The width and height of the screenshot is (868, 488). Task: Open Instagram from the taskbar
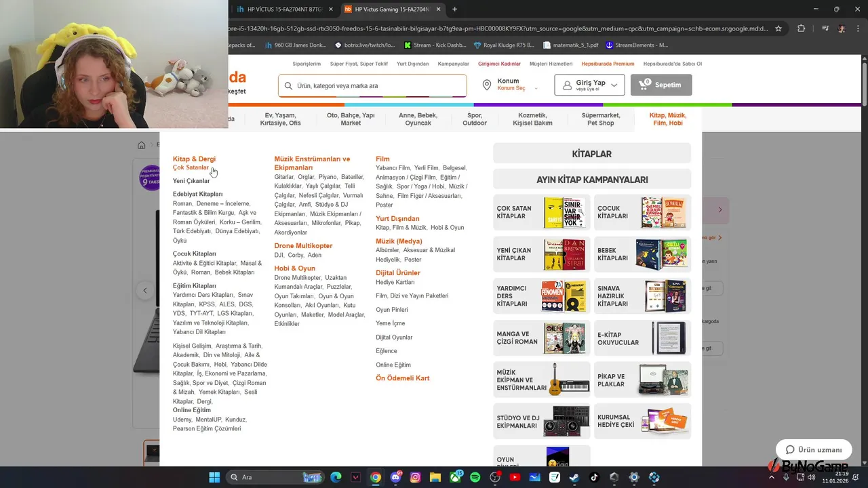[x=415, y=477]
